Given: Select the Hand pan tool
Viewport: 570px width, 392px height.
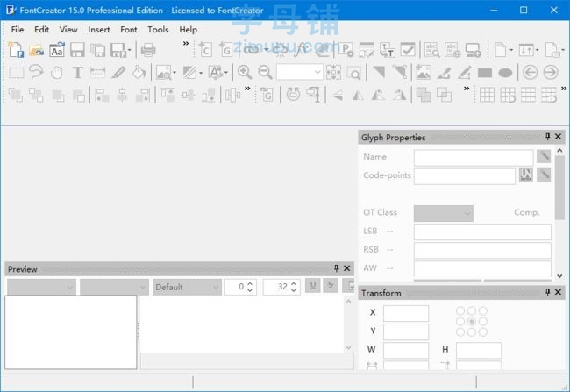Looking at the screenshot, I should pyautogui.click(x=57, y=73).
